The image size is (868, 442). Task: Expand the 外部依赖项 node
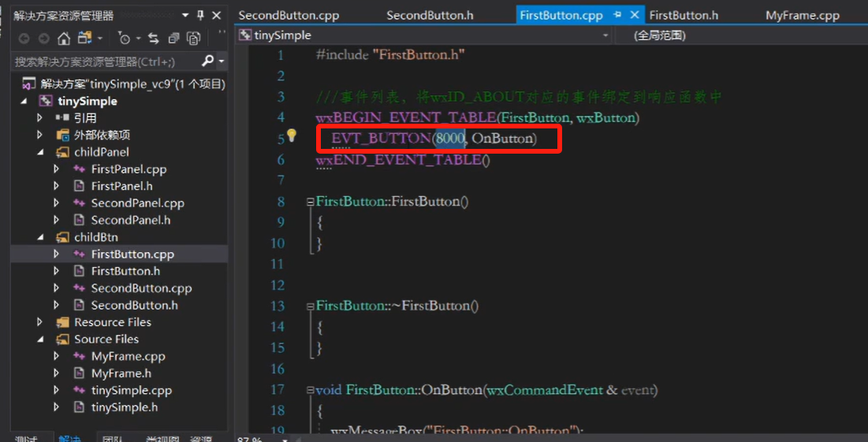coord(39,135)
